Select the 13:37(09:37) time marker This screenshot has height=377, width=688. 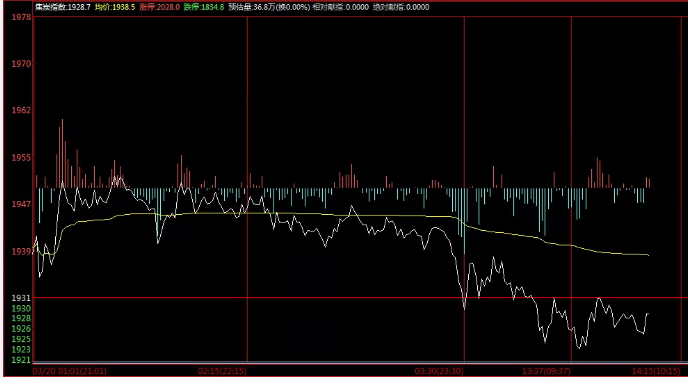tap(547, 371)
